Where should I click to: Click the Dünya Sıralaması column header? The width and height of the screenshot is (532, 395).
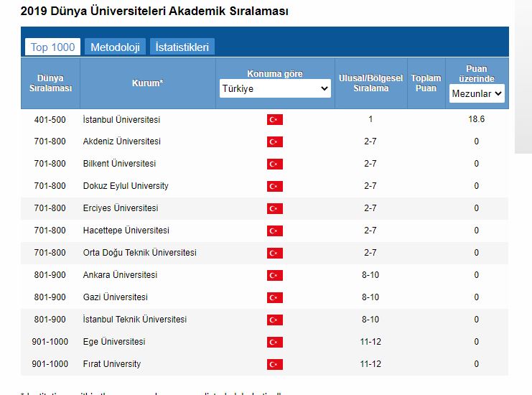pos(50,83)
